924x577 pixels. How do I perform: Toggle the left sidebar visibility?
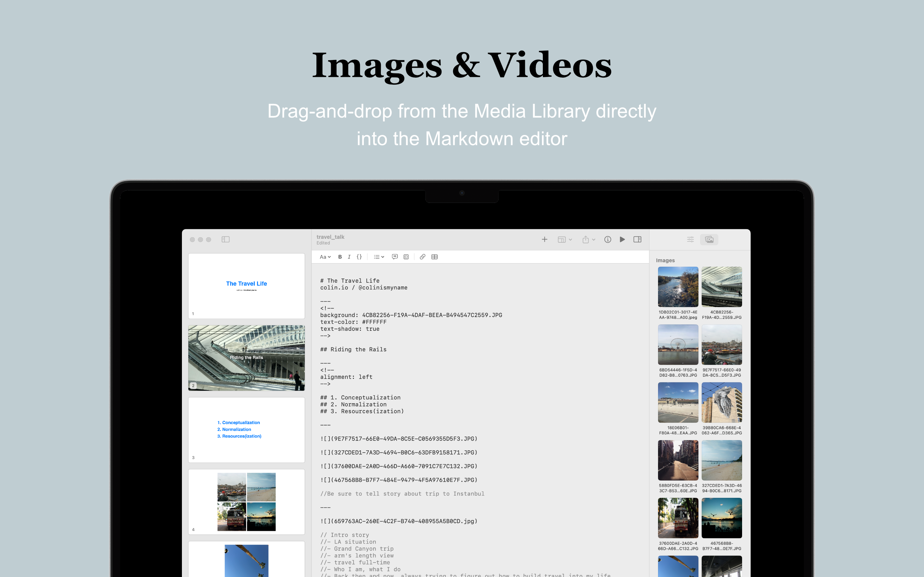(x=226, y=239)
